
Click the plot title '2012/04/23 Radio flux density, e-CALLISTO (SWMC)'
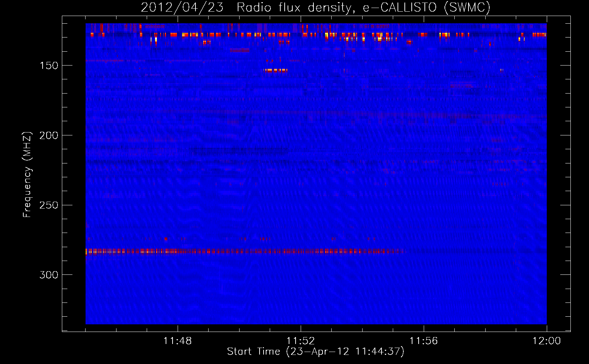coord(316,7)
